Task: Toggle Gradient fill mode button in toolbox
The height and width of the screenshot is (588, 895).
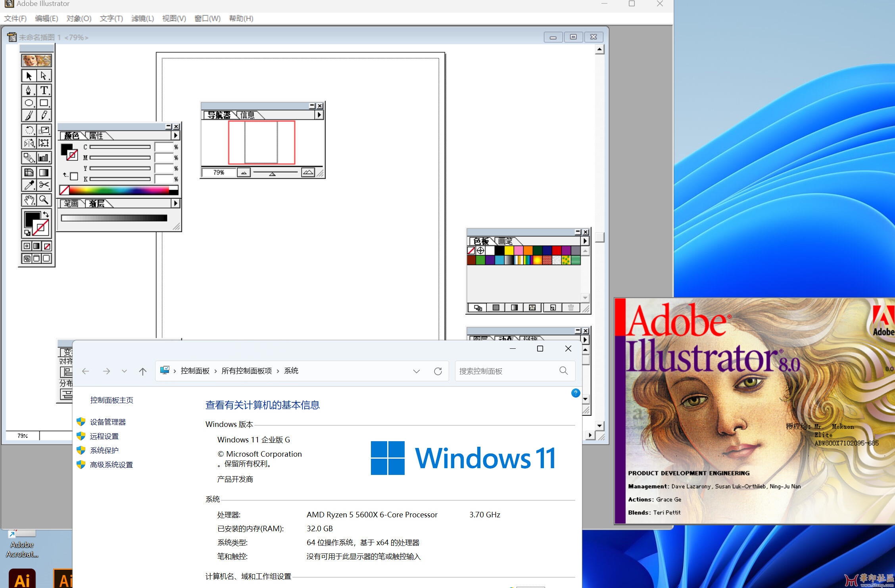Action: tap(36, 246)
